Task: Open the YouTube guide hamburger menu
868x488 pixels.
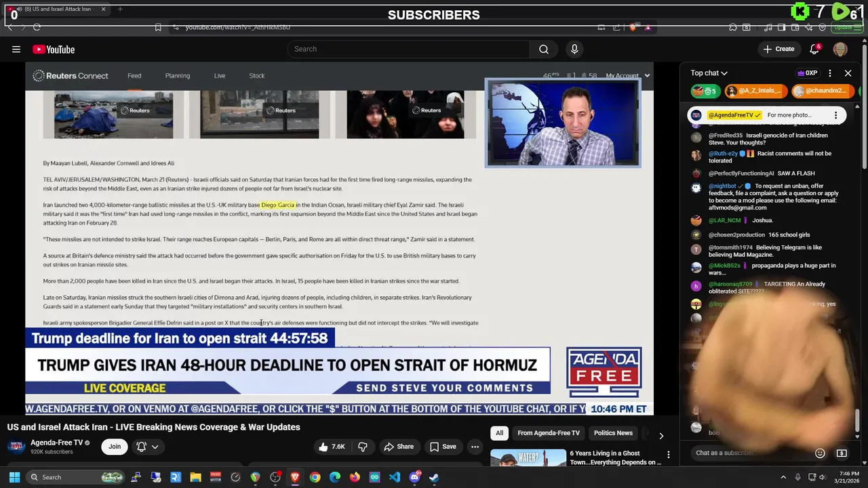Action: (x=16, y=49)
